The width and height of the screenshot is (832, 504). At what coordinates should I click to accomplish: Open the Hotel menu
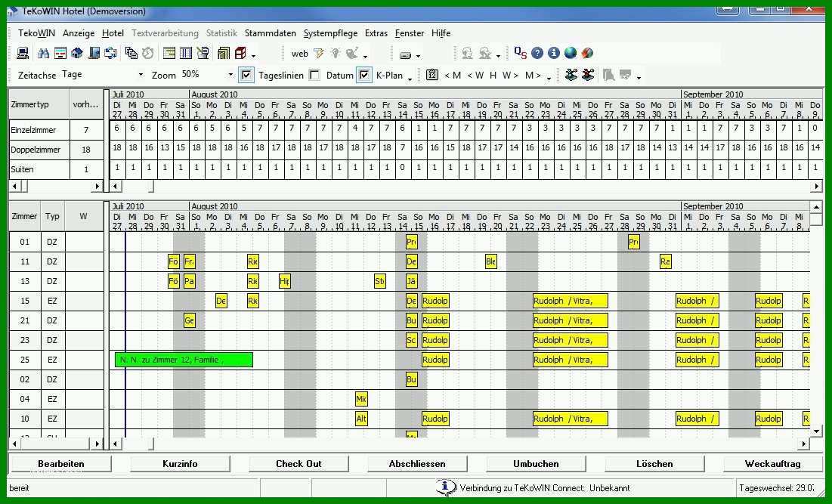(113, 33)
